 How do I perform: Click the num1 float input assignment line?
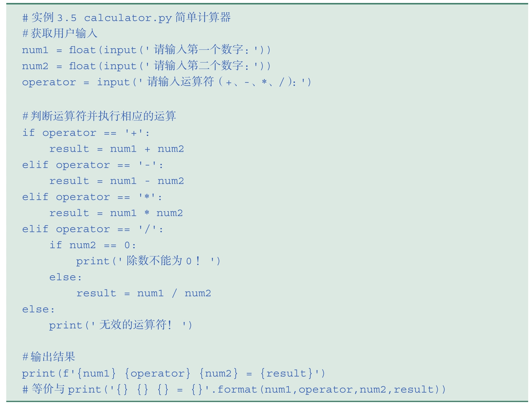click(146, 50)
